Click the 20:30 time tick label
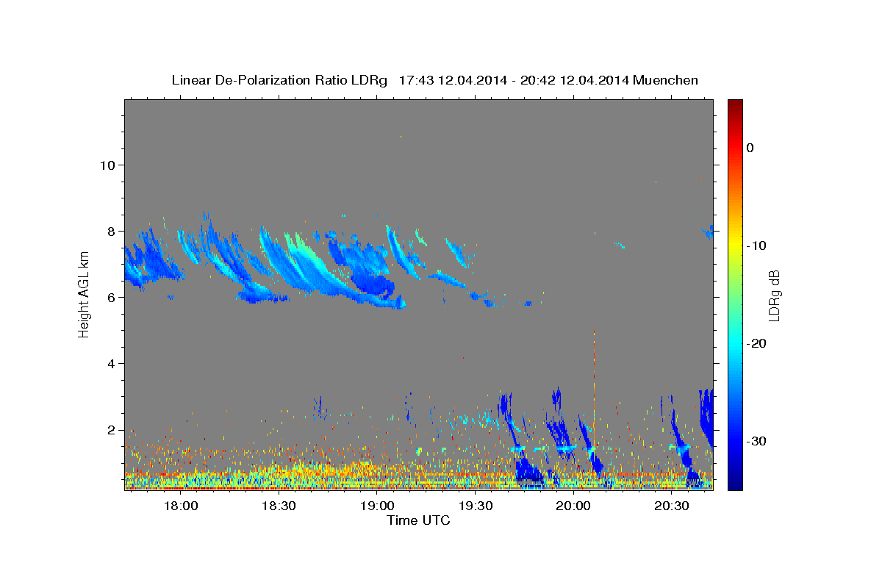This screenshot has width=882, height=588. 672,506
